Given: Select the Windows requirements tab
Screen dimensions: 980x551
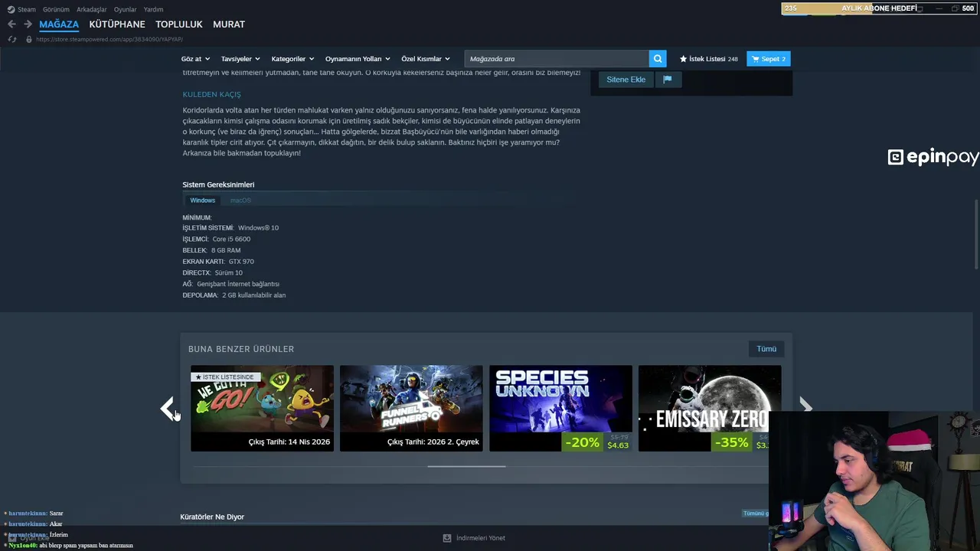Looking at the screenshot, I should [x=203, y=201].
